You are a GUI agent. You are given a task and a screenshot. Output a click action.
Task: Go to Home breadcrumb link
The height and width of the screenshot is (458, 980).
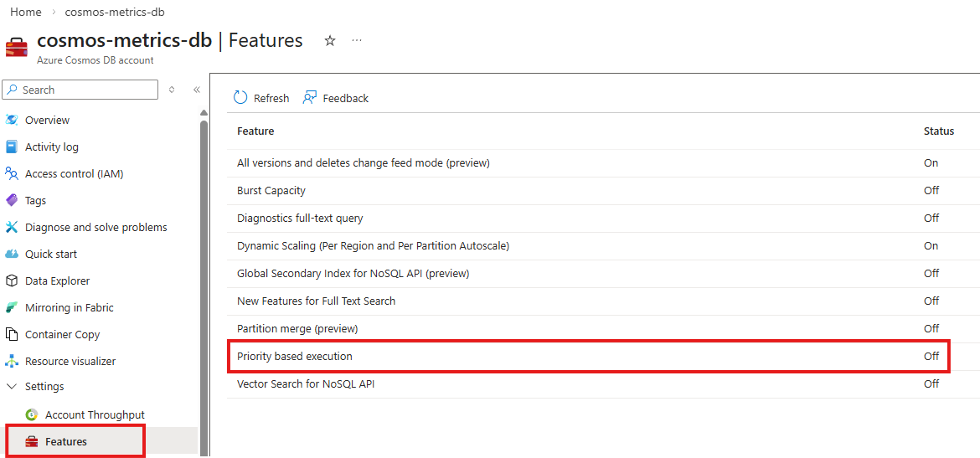[x=26, y=13]
